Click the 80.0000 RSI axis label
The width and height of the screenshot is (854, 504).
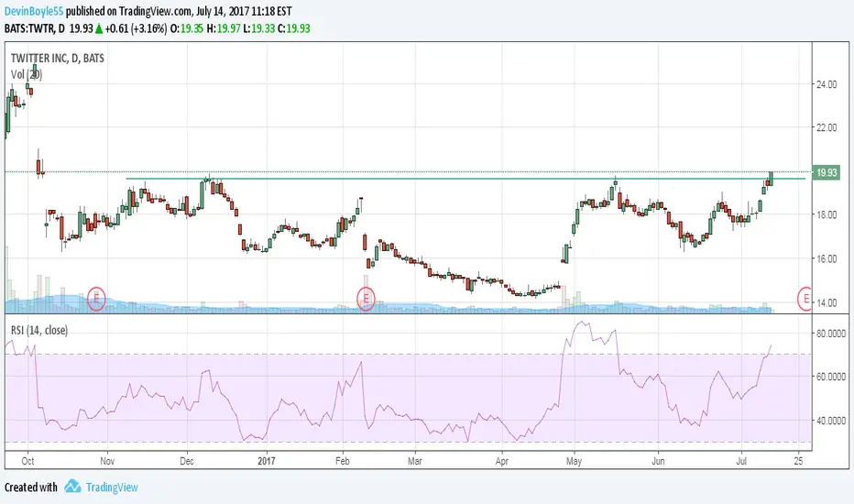(831, 334)
